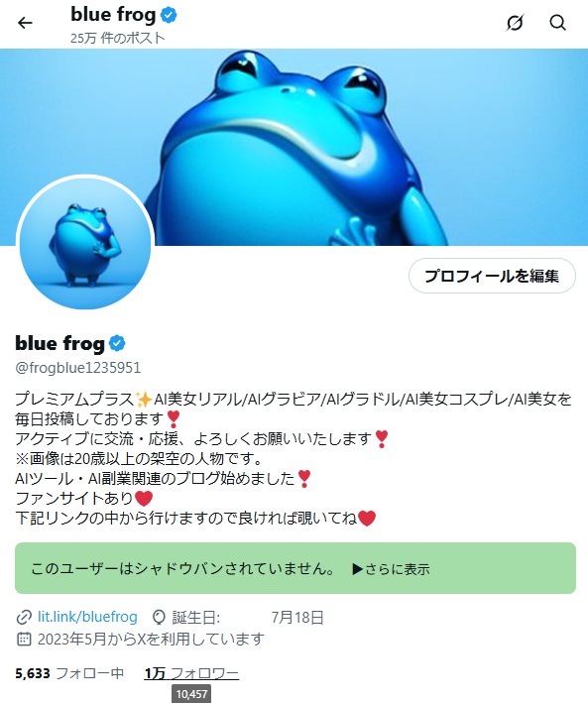The width and height of the screenshot is (588, 703).
Task: Click the verified badge beside profile name
Action: 117,343
